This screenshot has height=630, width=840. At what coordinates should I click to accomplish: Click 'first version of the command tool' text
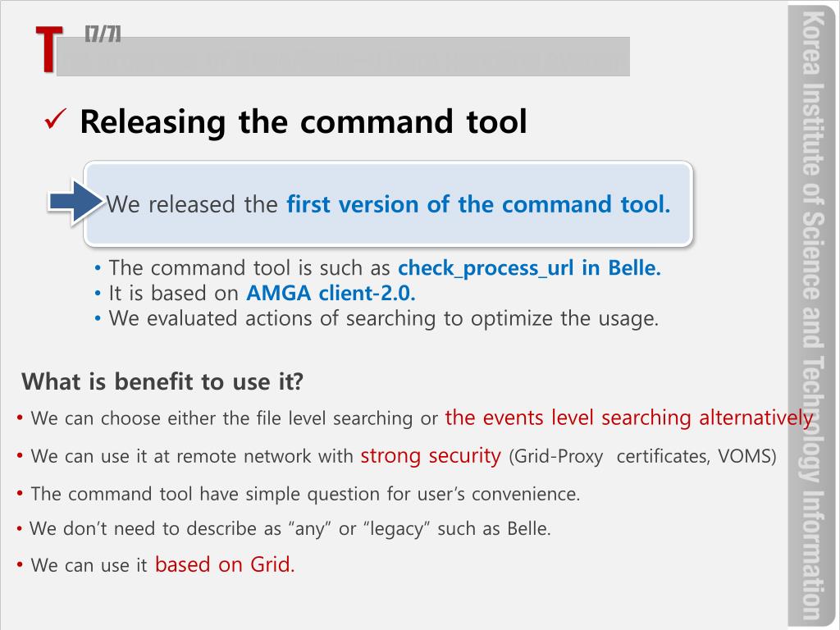click(x=478, y=204)
